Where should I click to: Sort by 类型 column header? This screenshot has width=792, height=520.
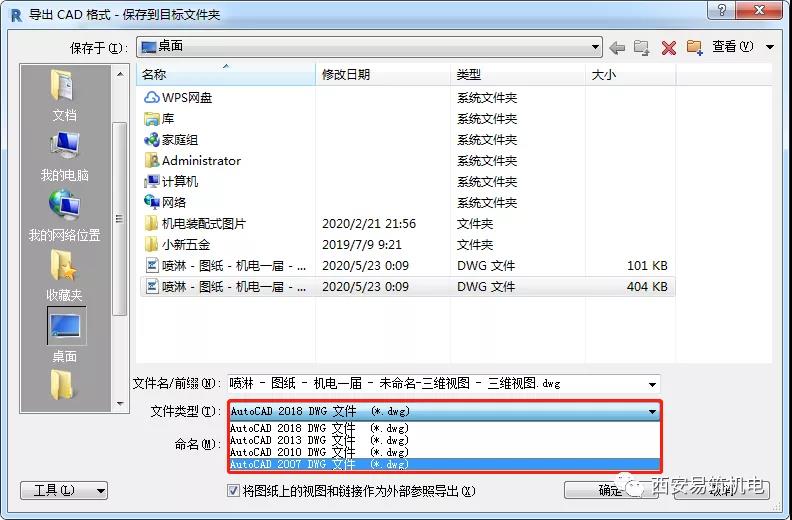point(518,75)
